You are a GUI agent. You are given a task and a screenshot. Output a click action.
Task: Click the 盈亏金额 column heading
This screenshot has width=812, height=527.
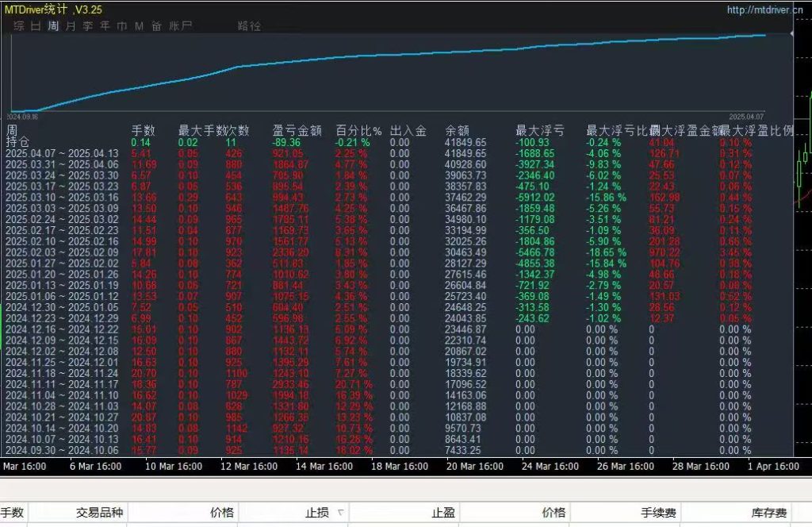pos(297,130)
